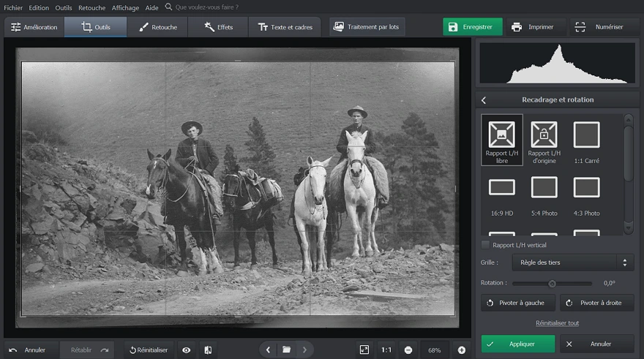
Task: Set zoom to 1:1
Action: pyautogui.click(x=386, y=350)
